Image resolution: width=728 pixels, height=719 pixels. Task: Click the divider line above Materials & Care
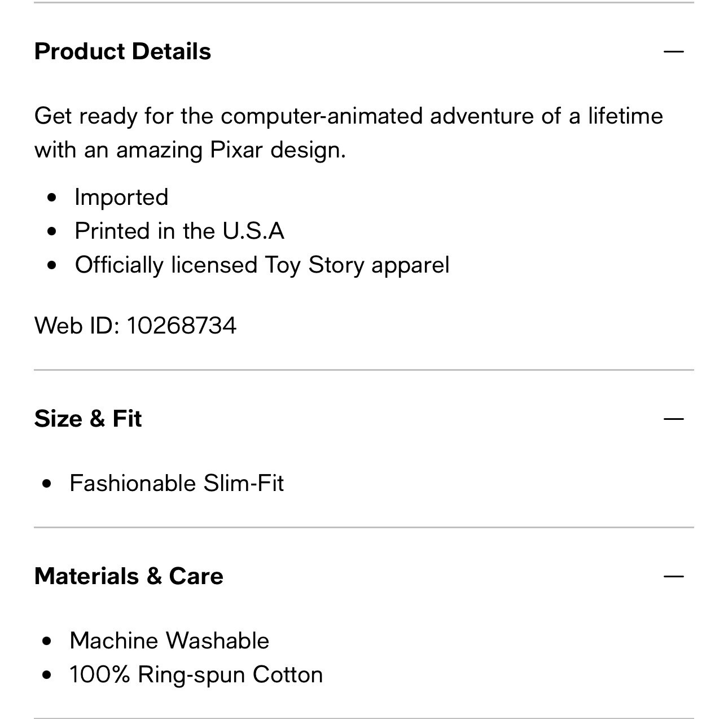(364, 528)
